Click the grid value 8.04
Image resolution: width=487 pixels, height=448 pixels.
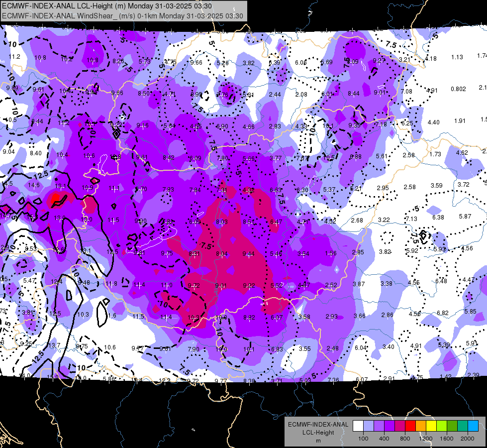click(x=222, y=254)
